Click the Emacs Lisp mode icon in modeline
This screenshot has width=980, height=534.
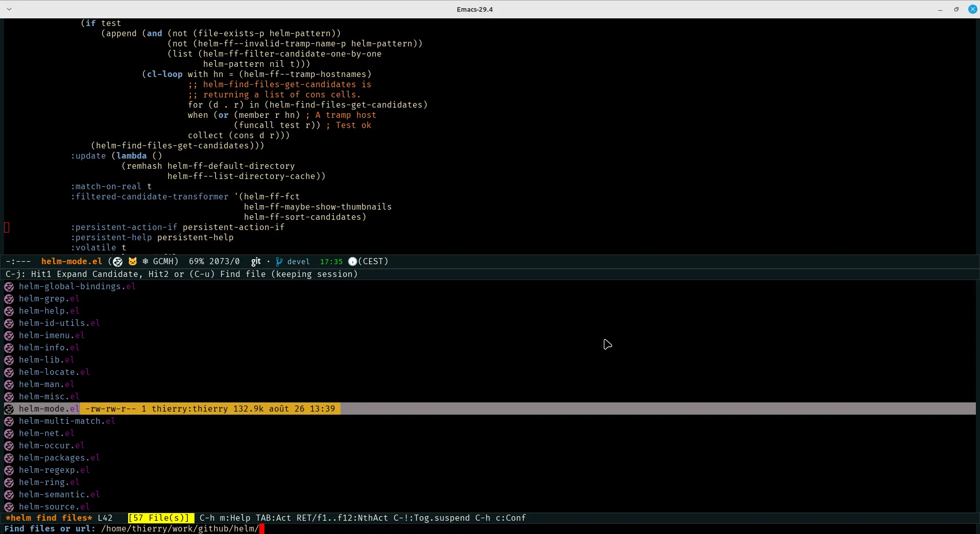[x=118, y=262]
